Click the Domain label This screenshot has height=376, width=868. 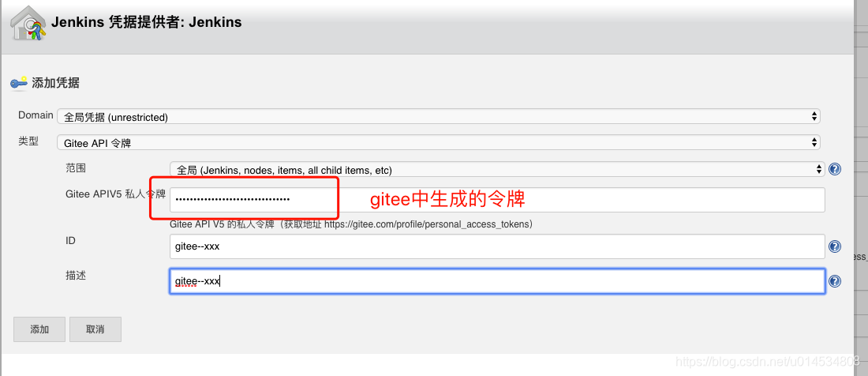click(36, 115)
